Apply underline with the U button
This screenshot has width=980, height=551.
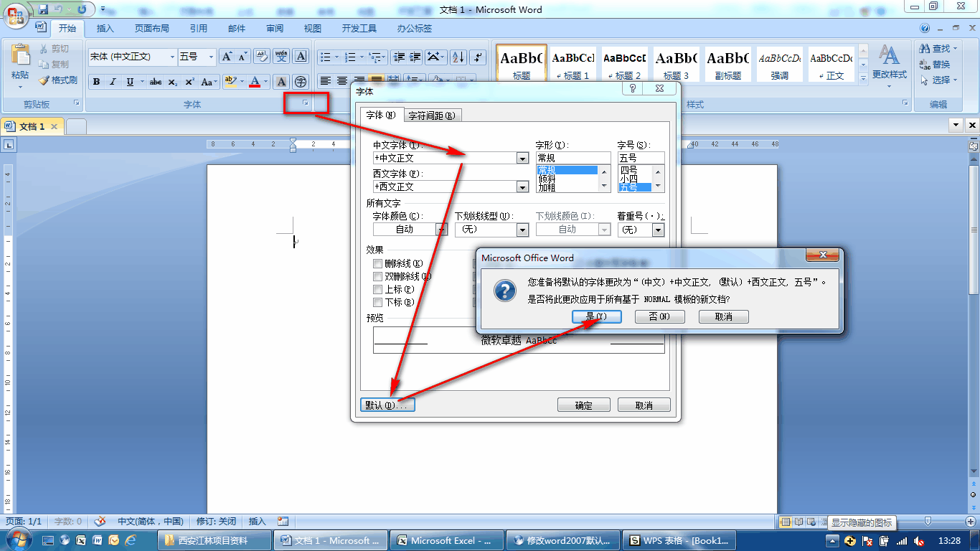click(x=130, y=82)
